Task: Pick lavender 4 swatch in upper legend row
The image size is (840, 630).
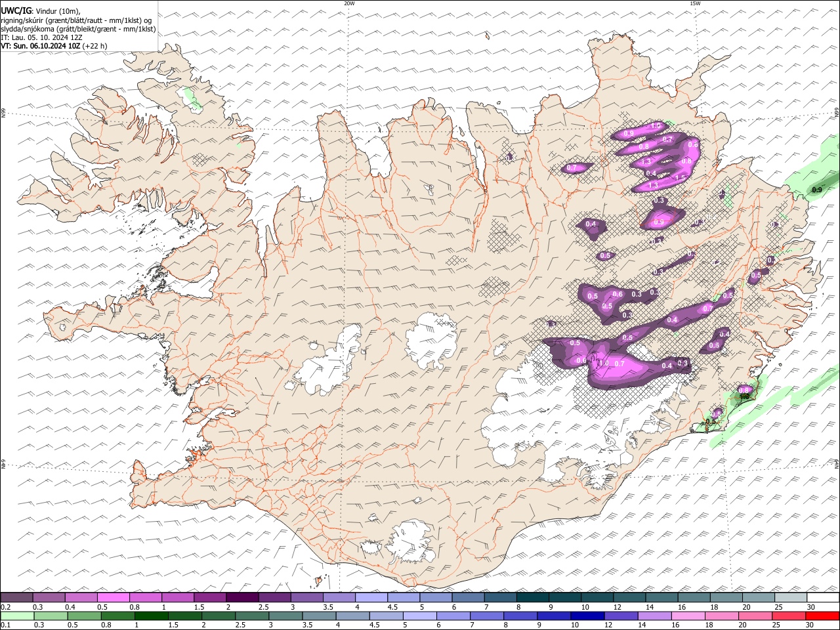Action: (x=371, y=597)
